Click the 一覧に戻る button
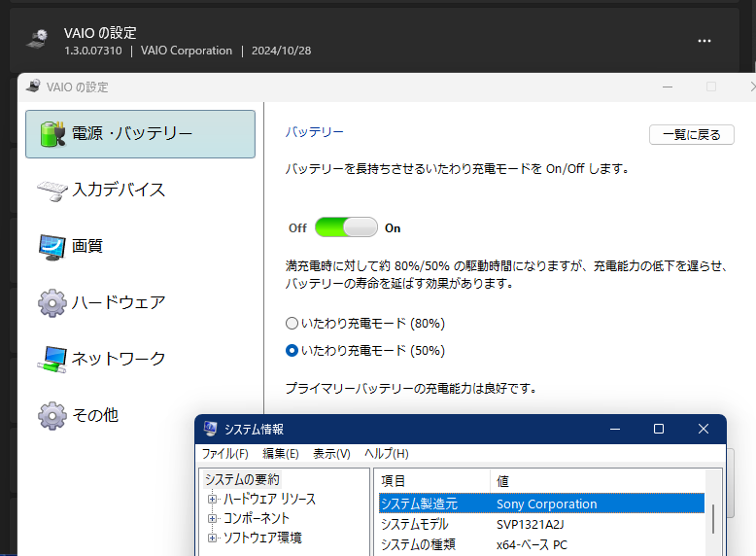Image resolution: width=756 pixels, height=556 pixels. click(692, 134)
